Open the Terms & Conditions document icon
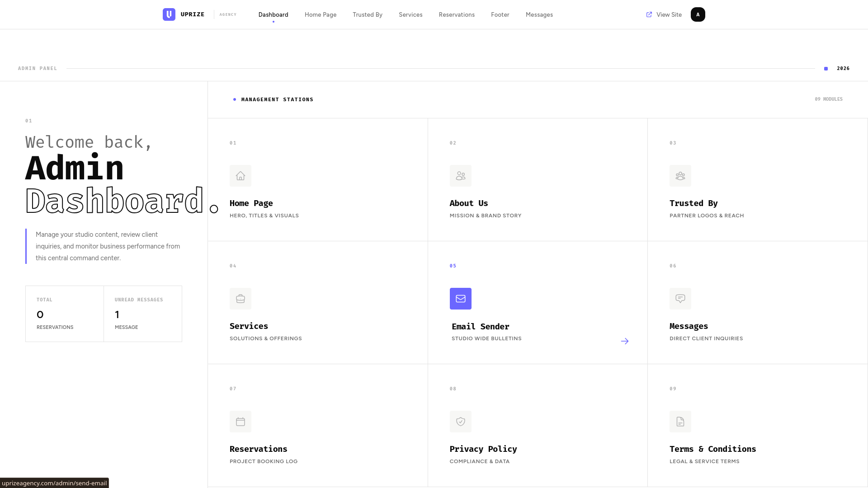This screenshot has width=868, height=488. [680, 422]
